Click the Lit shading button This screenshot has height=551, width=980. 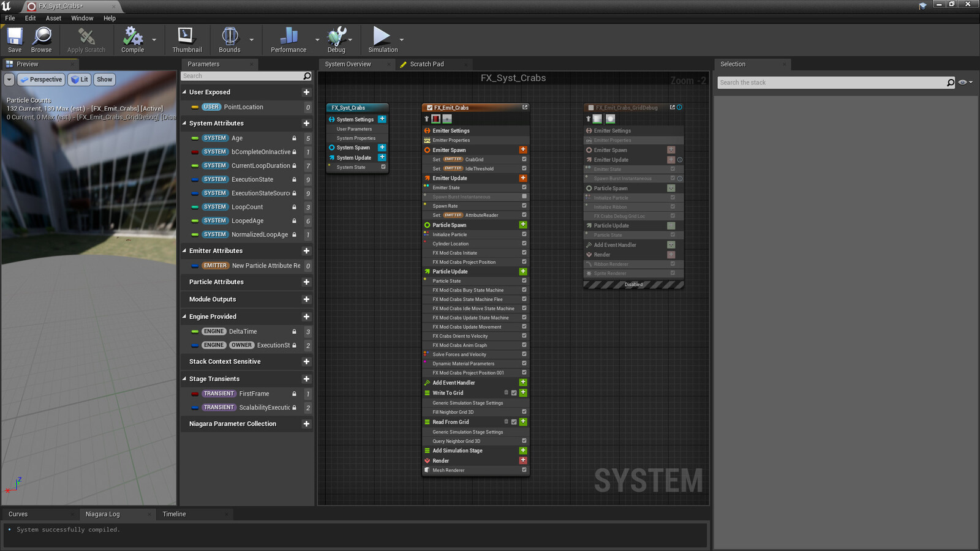(x=79, y=79)
